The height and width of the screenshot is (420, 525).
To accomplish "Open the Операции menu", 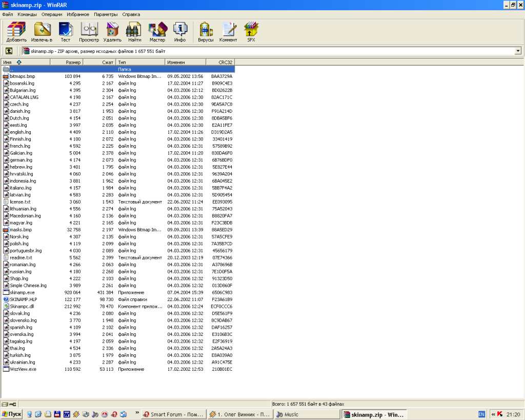I will click(x=52, y=14).
